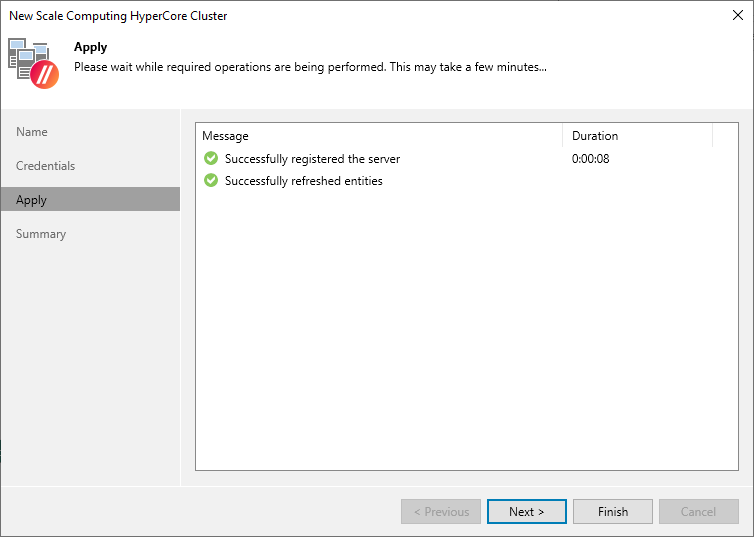This screenshot has height=538, width=754.
Task: Click the 'Please wait' description text
Action: click(310, 67)
